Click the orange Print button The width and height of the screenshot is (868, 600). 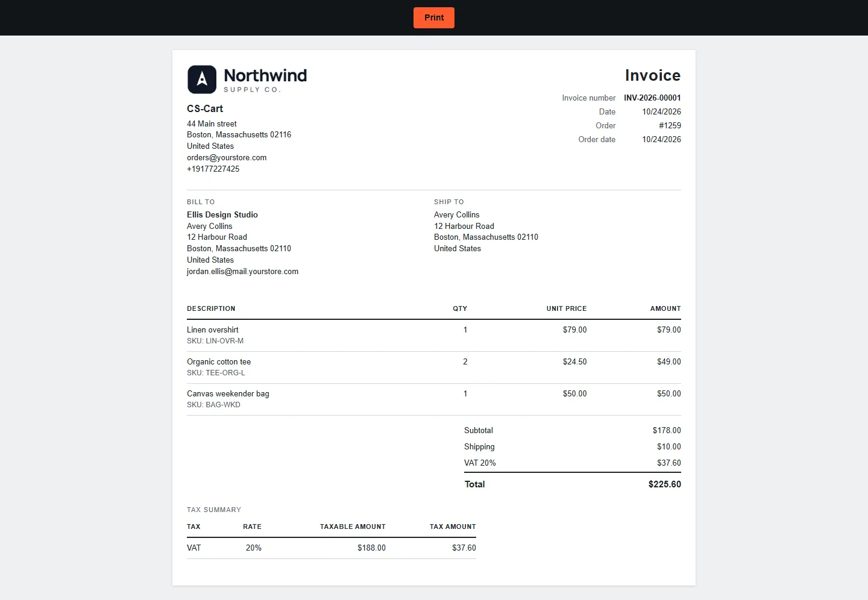click(x=434, y=17)
